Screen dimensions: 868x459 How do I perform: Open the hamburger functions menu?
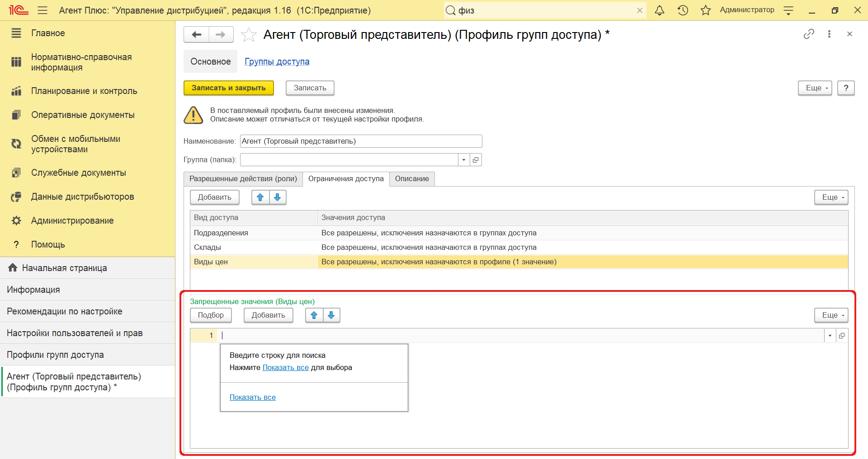click(x=42, y=10)
